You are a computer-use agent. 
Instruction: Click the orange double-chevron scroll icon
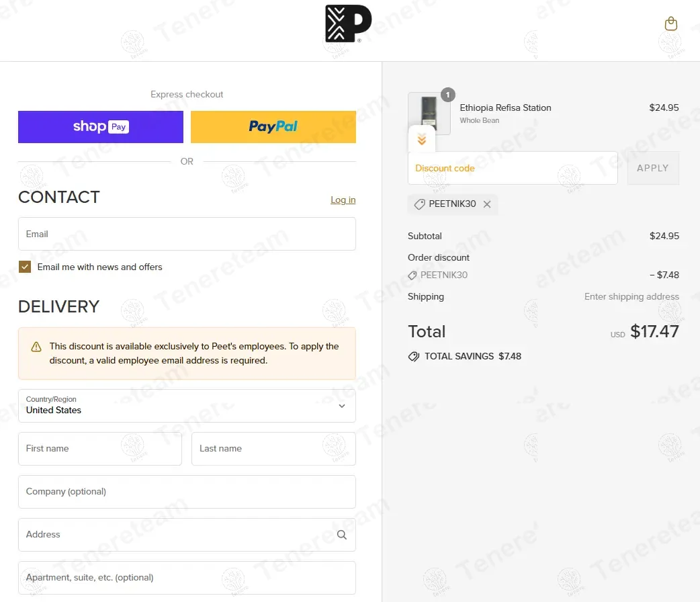click(x=422, y=140)
